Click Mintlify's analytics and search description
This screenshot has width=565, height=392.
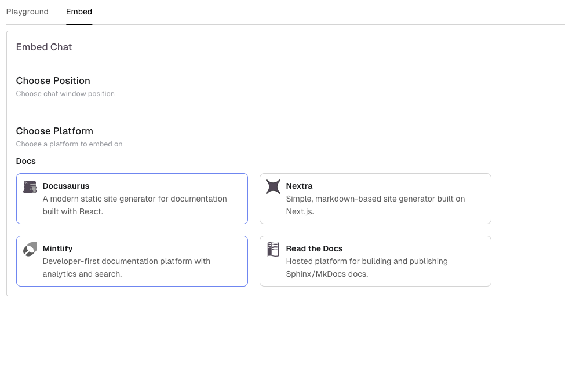tap(126, 268)
